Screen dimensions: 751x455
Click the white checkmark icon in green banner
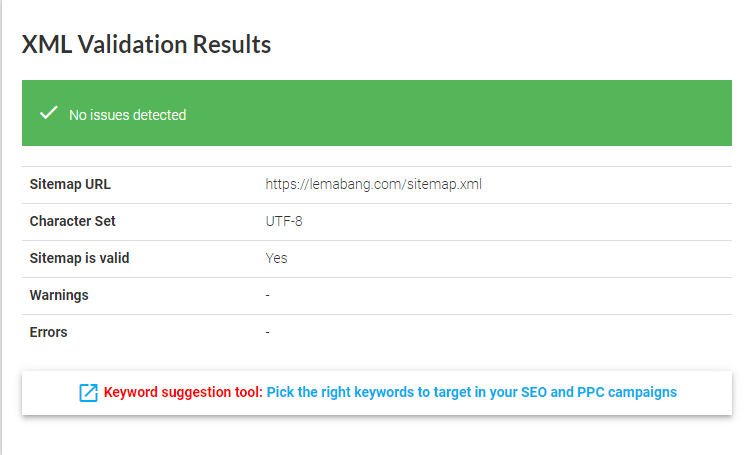click(48, 113)
